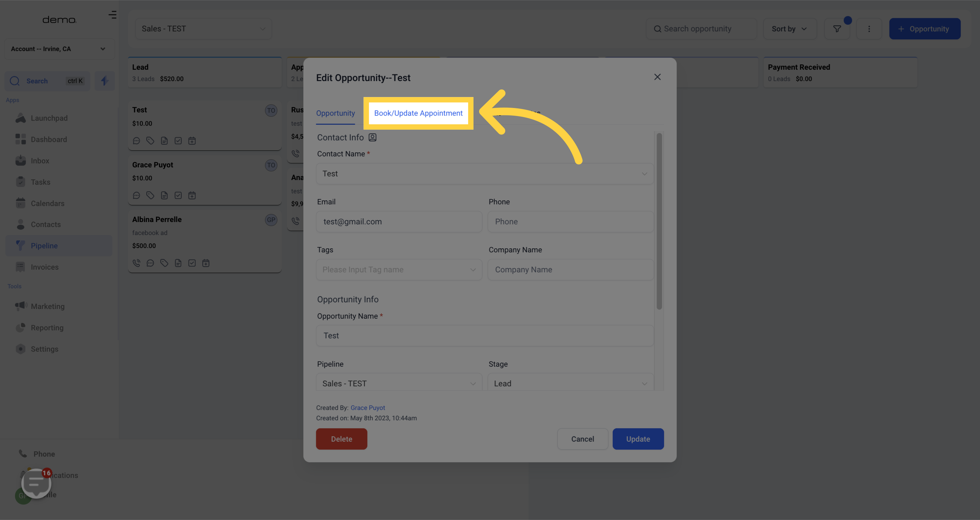Open the Reporting section
980x520 pixels.
pos(47,328)
